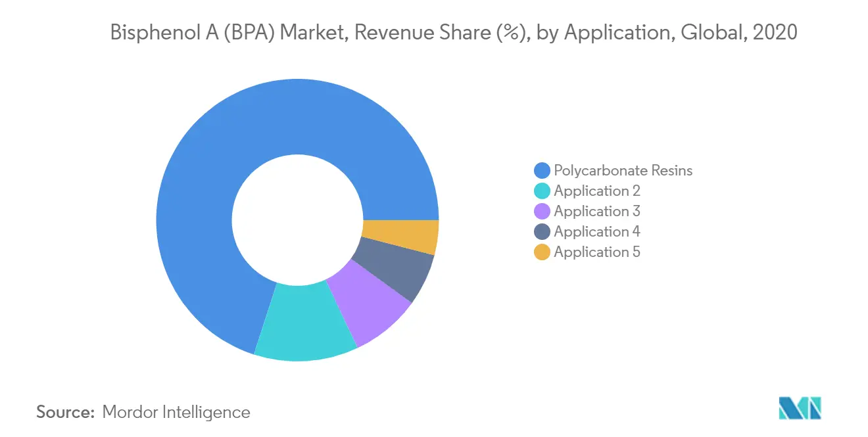The height and width of the screenshot is (437, 868).
Task: Click the Application 2 teal legend dot
Action: tap(542, 191)
